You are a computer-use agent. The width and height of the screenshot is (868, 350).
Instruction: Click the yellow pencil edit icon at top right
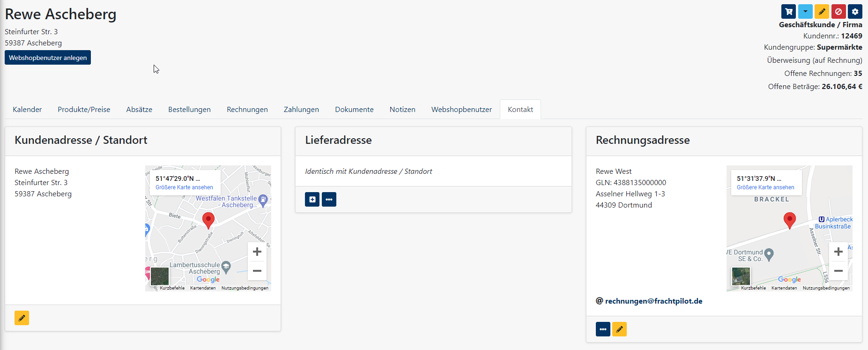click(822, 12)
